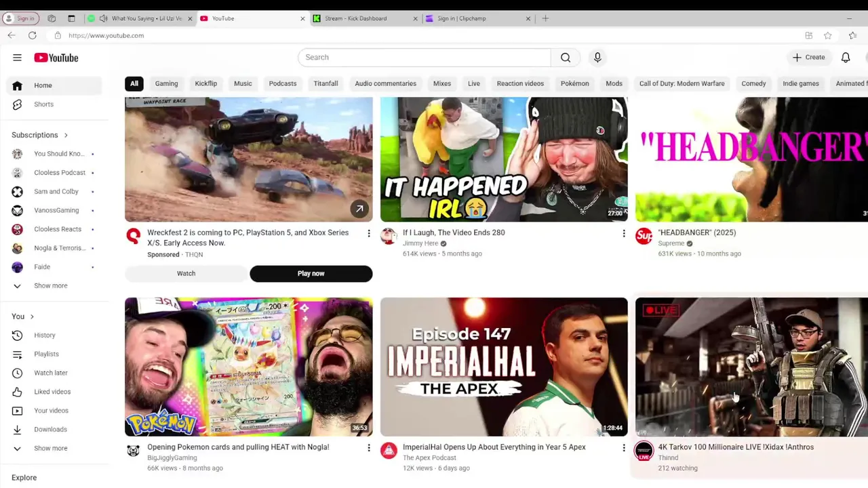868x488 pixels.
Task: Select the Mods filter chip
Action: pos(614,83)
